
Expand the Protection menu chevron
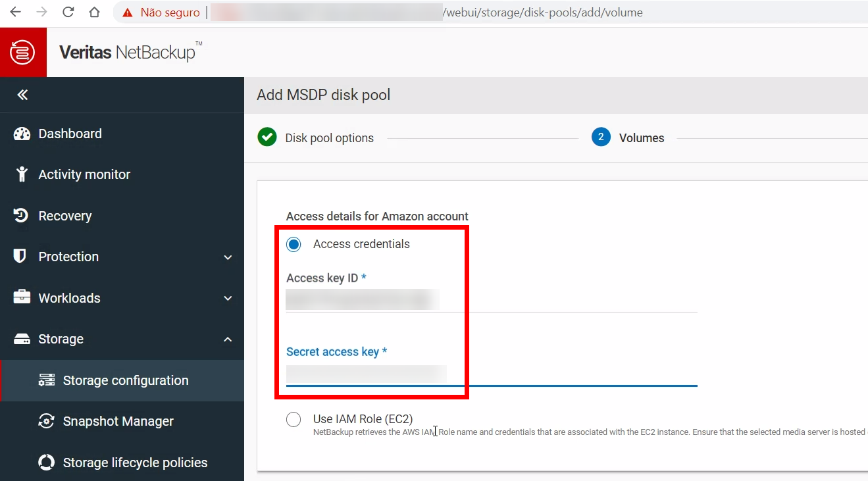pos(228,257)
